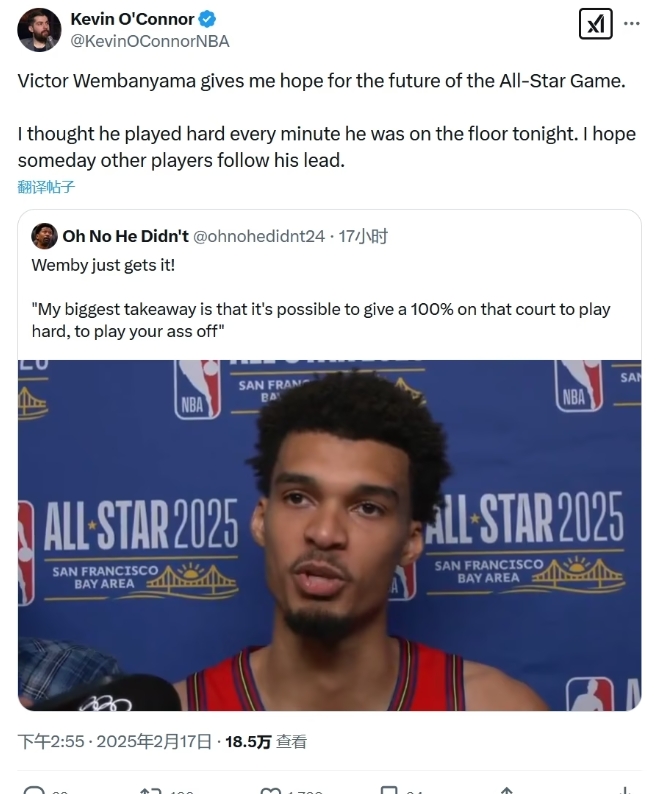Bookmark the post
The image size is (659, 794).
389,790
